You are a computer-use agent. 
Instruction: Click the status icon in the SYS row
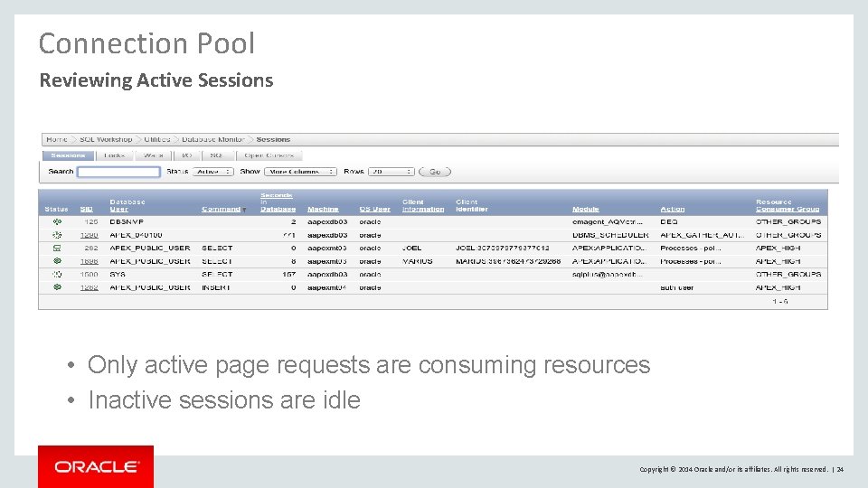tap(57, 275)
